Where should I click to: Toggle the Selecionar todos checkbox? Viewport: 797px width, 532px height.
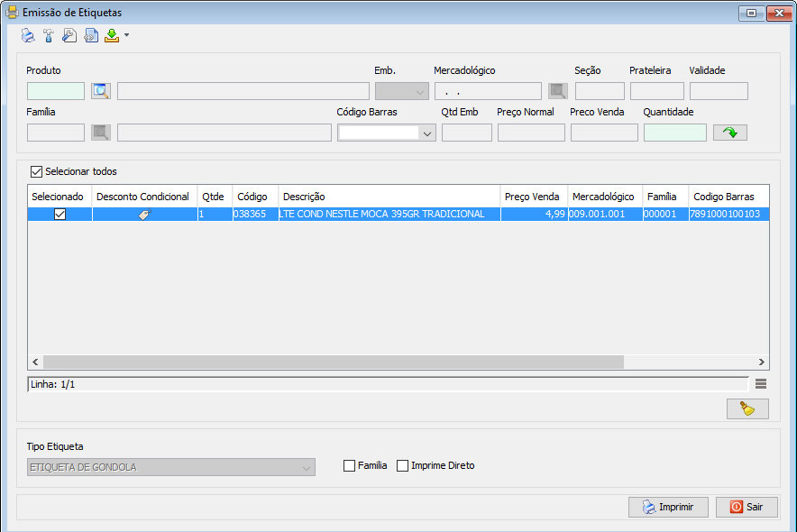[x=37, y=171]
